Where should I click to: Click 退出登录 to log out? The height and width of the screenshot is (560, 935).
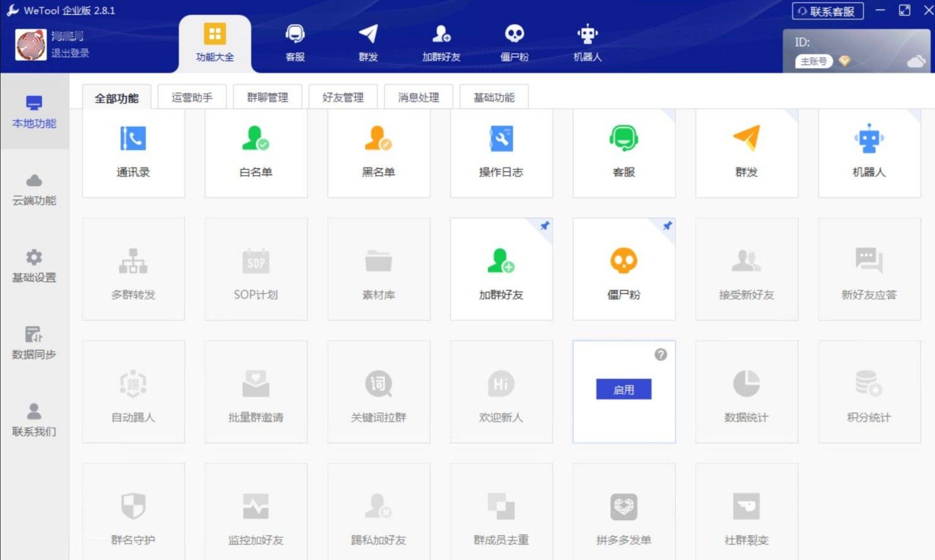[70, 53]
